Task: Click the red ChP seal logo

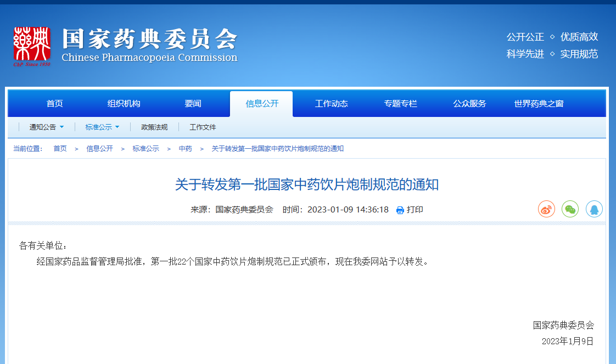Action: click(32, 46)
